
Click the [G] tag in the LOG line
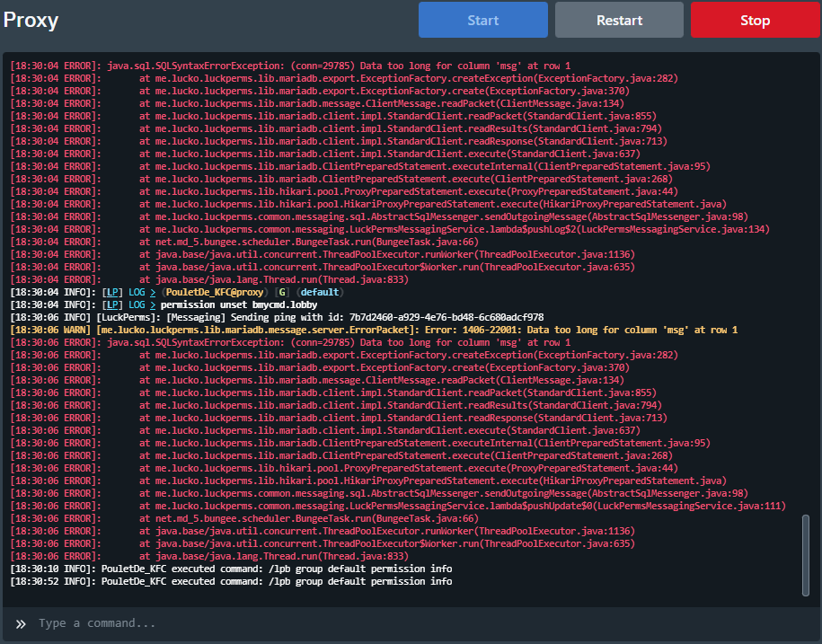(282, 292)
